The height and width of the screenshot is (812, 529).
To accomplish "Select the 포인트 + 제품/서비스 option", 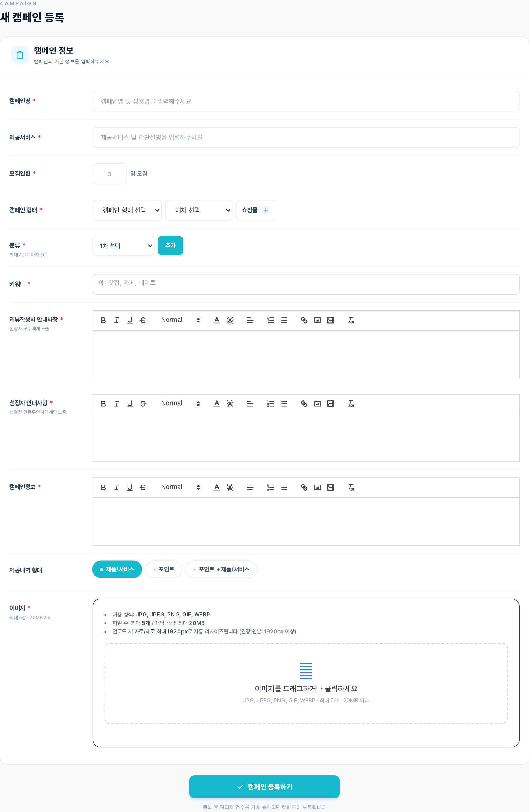I will pyautogui.click(x=221, y=569).
